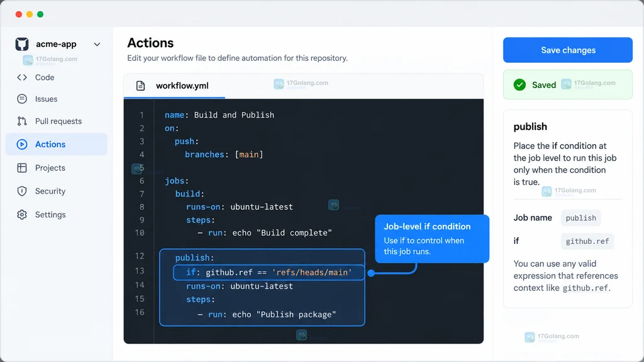Open the Issues icon in sidebar
This screenshot has width=644, height=362.
point(22,99)
